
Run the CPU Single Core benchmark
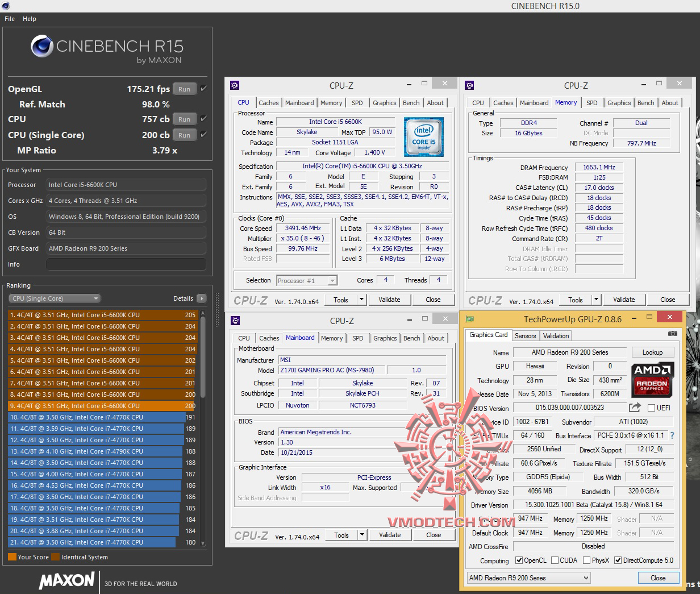pyautogui.click(x=185, y=135)
